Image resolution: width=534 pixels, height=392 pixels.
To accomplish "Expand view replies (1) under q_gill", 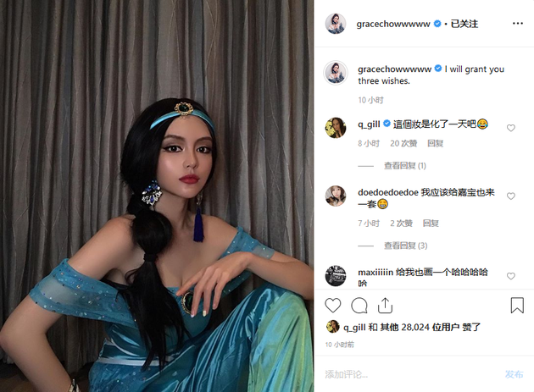I will coord(405,166).
